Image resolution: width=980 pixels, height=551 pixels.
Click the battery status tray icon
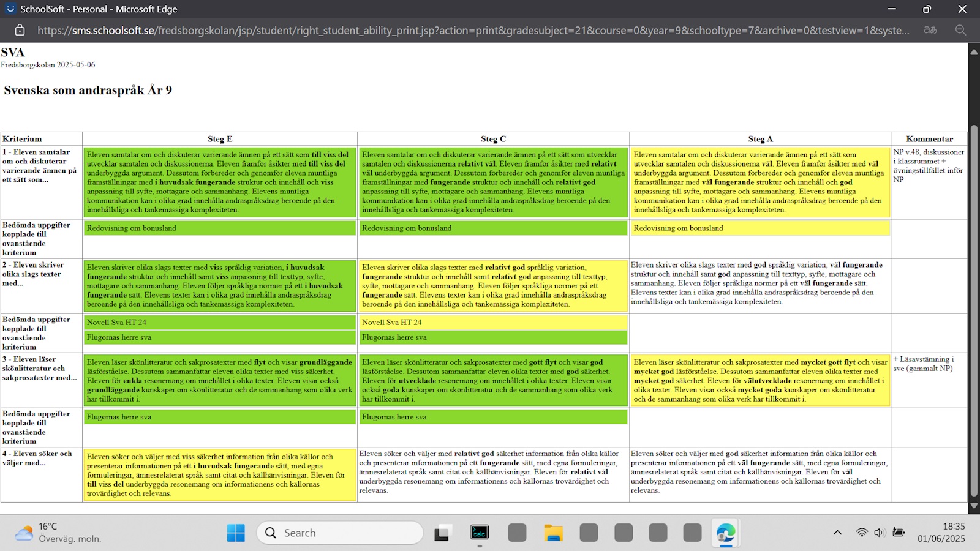[x=899, y=533]
